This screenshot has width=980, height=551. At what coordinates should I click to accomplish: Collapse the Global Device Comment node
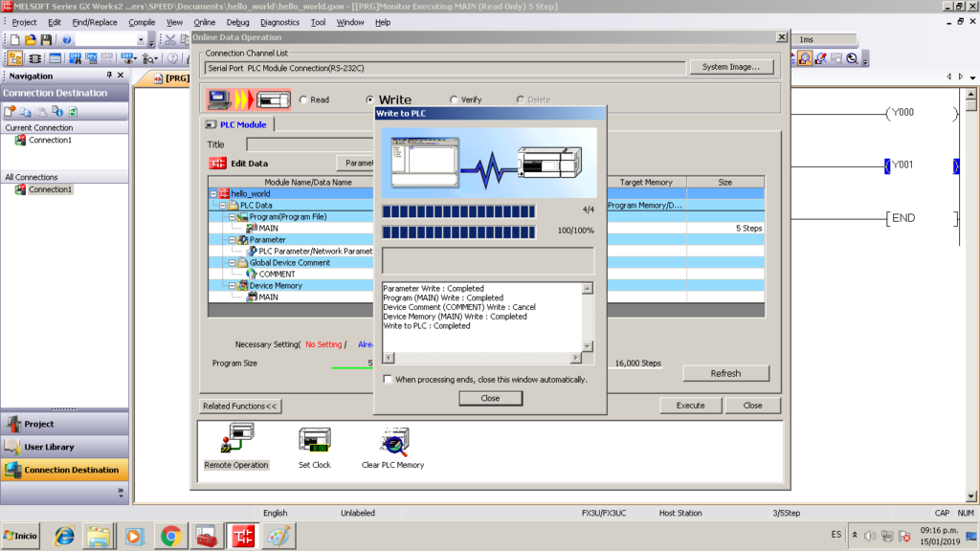pyautogui.click(x=232, y=263)
